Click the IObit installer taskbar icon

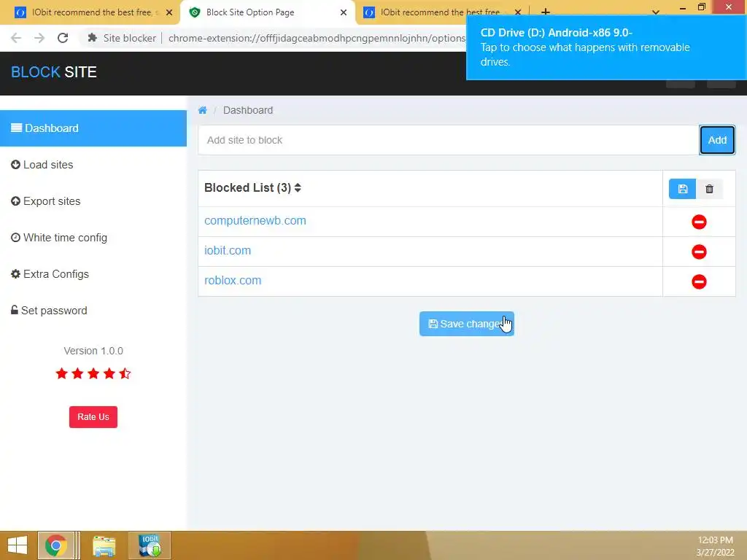(x=150, y=545)
